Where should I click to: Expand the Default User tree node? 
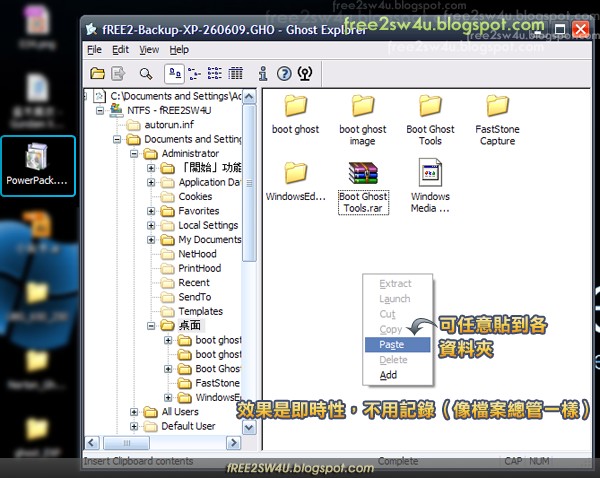pyautogui.click(x=134, y=426)
